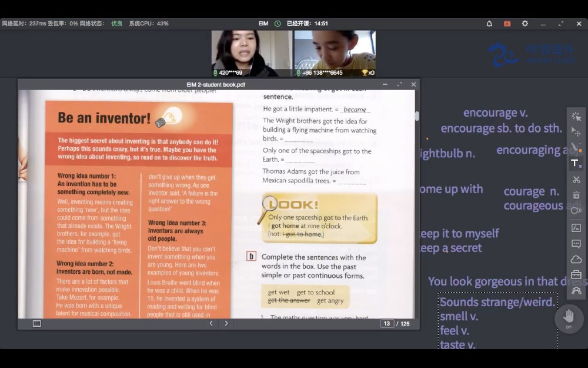Screen dimensions: 588x368
Task: Select the laser pointer tool
Action: point(576,116)
